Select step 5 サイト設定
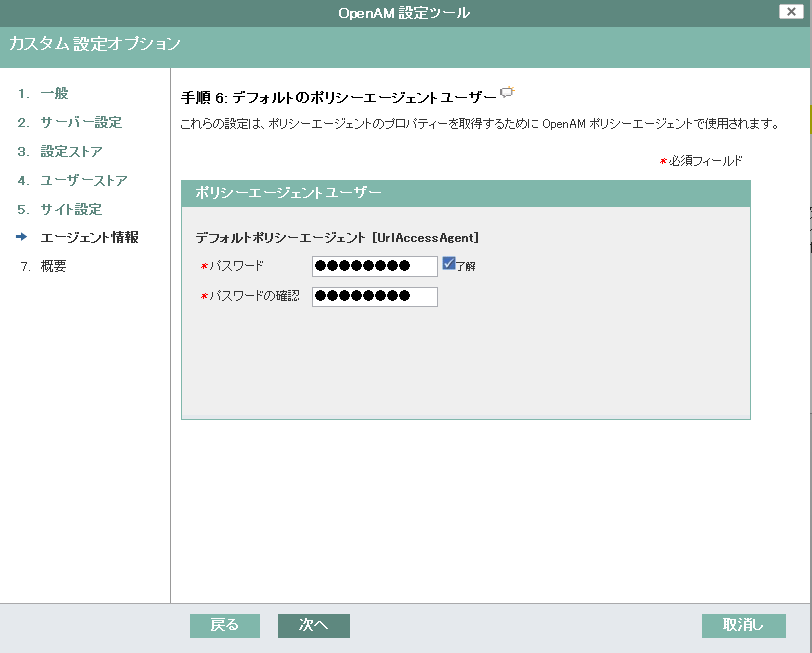 pos(71,210)
